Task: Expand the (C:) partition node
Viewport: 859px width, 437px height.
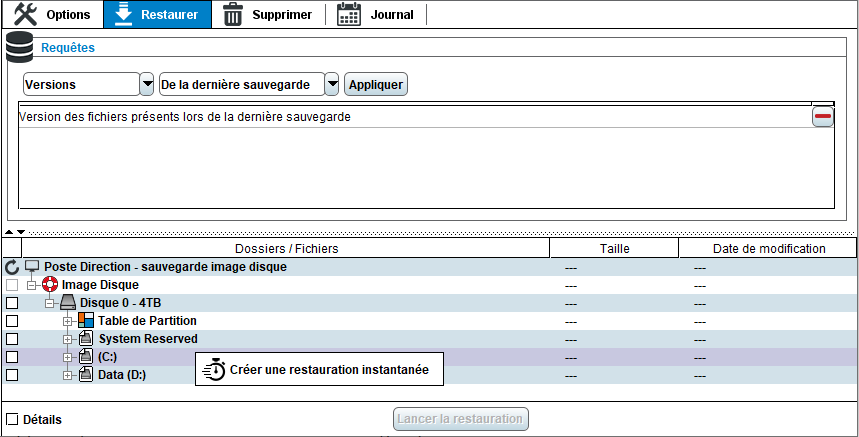Action: 67,358
